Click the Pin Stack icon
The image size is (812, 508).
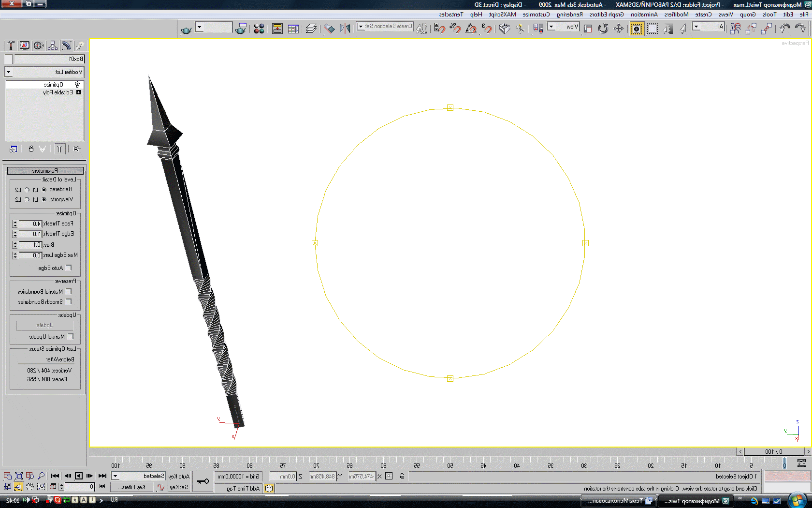(x=77, y=149)
